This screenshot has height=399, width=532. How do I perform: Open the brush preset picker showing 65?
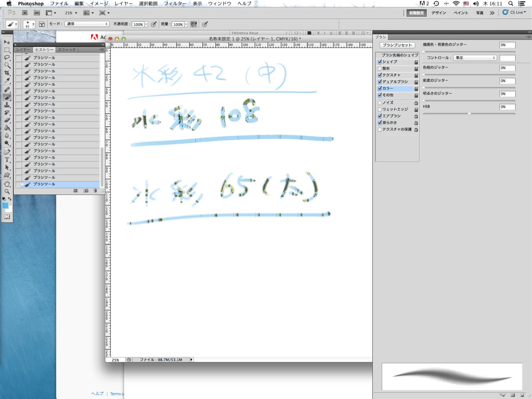pos(29,24)
